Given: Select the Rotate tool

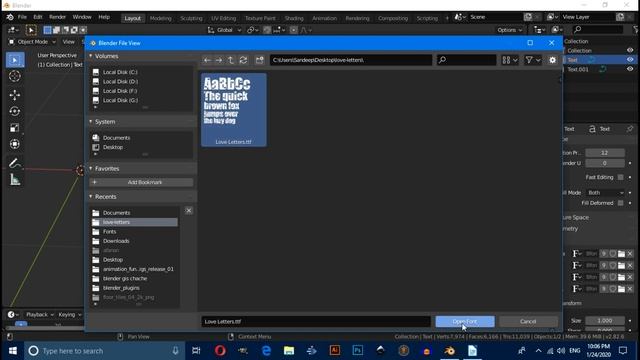Looking at the screenshot, I should point(15,111).
